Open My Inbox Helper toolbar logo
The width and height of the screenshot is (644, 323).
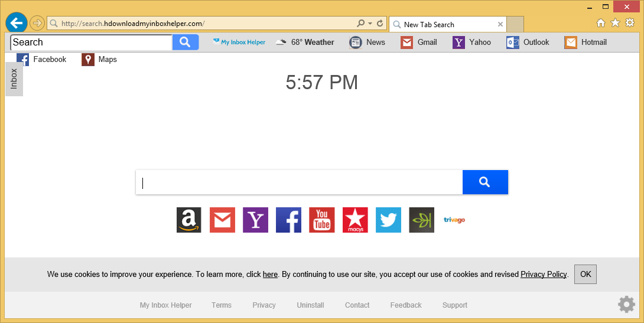[x=239, y=42]
